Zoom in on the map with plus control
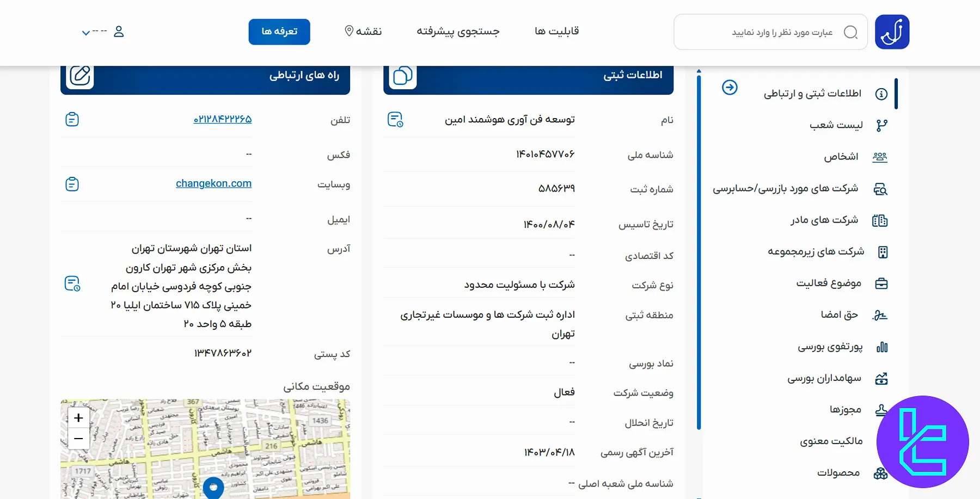The width and height of the screenshot is (980, 499). [78, 417]
